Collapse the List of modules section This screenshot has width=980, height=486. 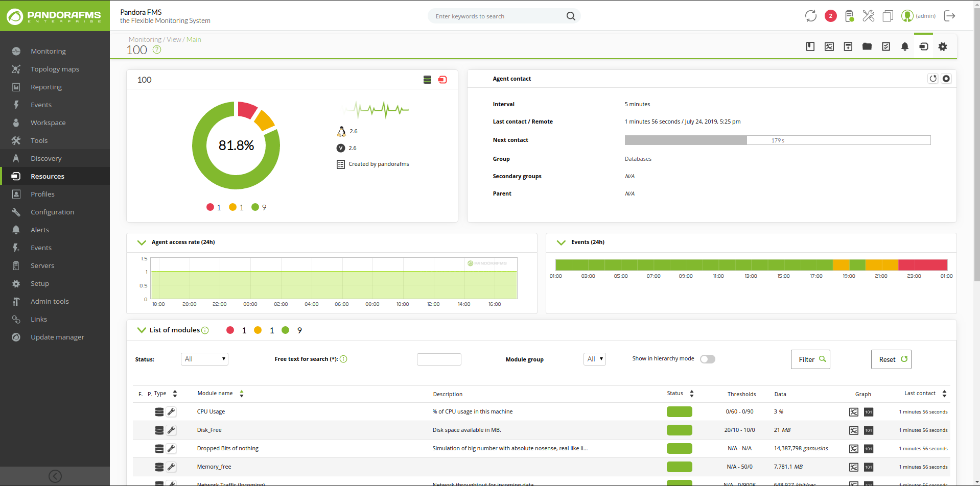pos(142,330)
